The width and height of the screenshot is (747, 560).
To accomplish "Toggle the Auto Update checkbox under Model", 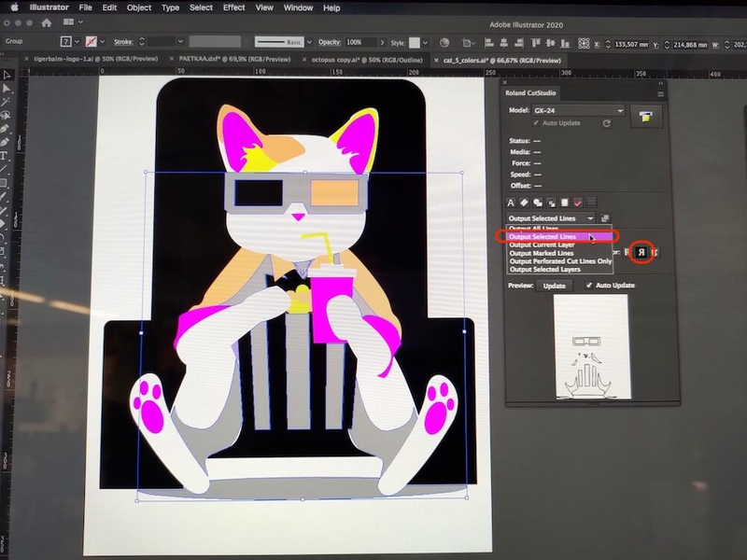I will [536, 122].
